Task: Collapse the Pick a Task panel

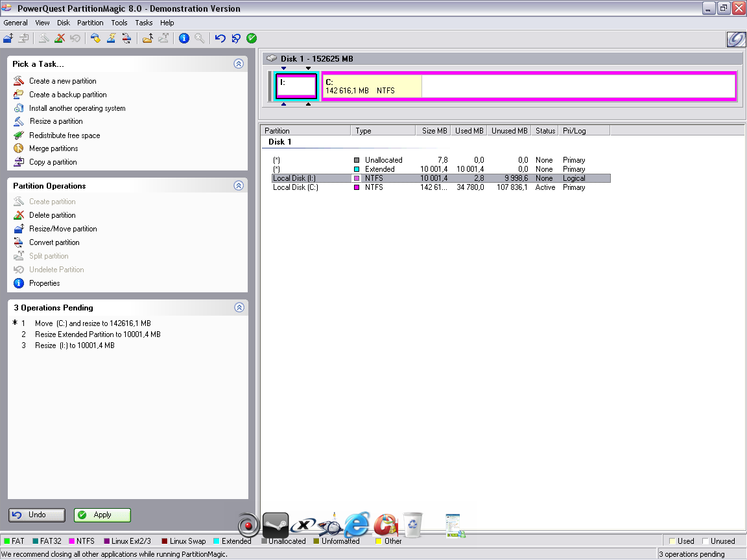Action: [x=239, y=64]
